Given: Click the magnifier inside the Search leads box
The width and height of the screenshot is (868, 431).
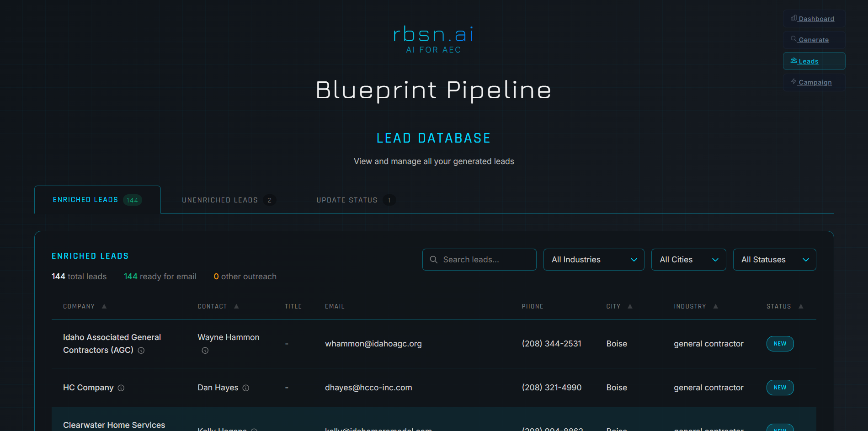Looking at the screenshot, I should pos(433,260).
